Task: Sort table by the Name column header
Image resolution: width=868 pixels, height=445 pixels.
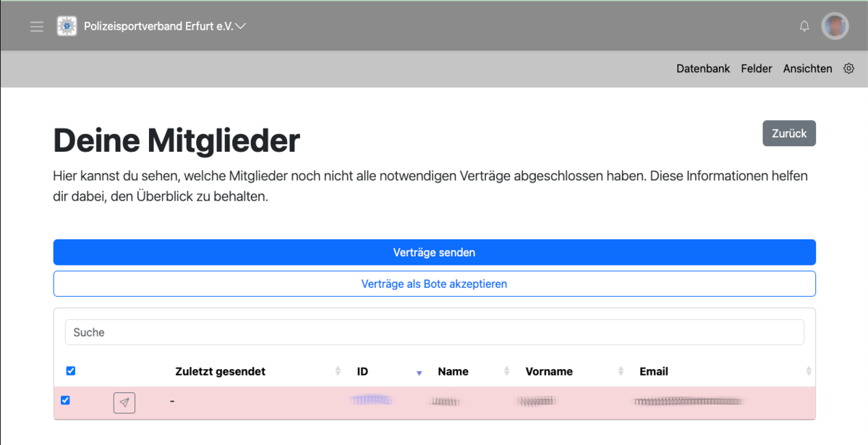Action: pyautogui.click(x=453, y=371)
